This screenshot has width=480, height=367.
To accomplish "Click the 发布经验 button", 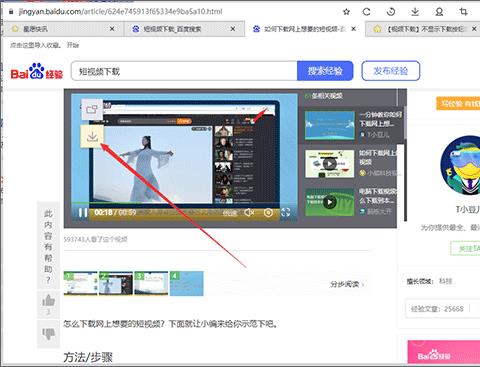I will tap(391, 71).
